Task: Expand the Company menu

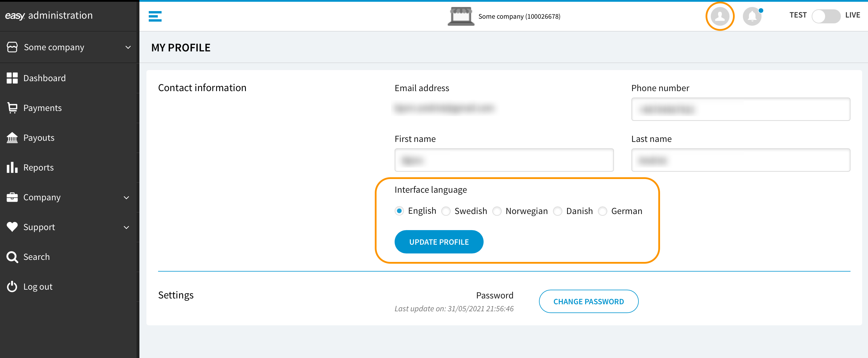Action: pos(42,197)
